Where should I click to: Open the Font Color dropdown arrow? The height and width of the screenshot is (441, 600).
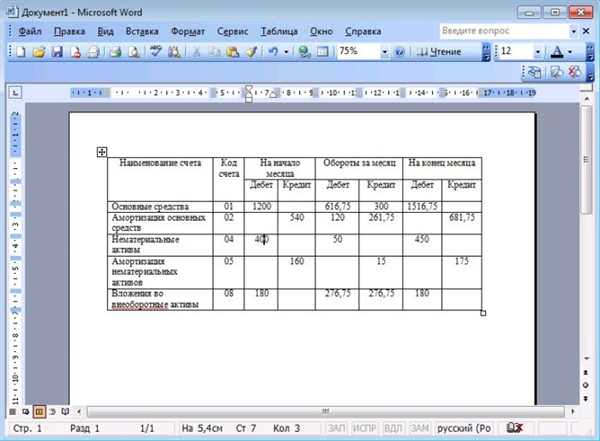(570, 52)
